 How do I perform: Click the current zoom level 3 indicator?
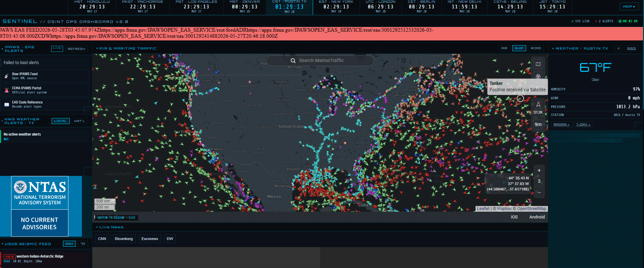tap(539, 181)
